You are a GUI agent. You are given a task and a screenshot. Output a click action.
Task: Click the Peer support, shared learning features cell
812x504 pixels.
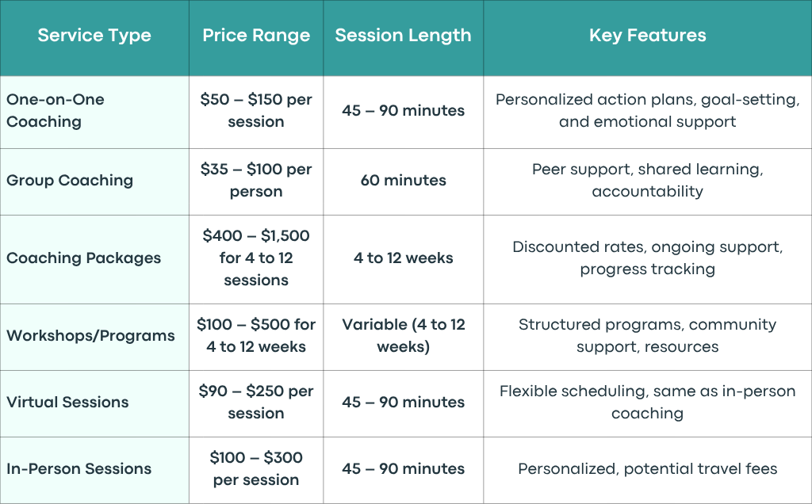click(647, 181)
